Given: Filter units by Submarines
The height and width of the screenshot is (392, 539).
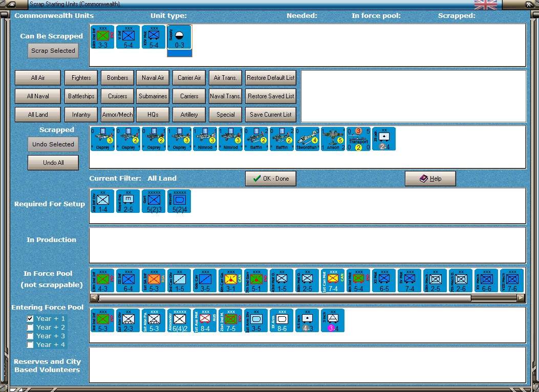Looking at the screenshot, I should point(153,96).
